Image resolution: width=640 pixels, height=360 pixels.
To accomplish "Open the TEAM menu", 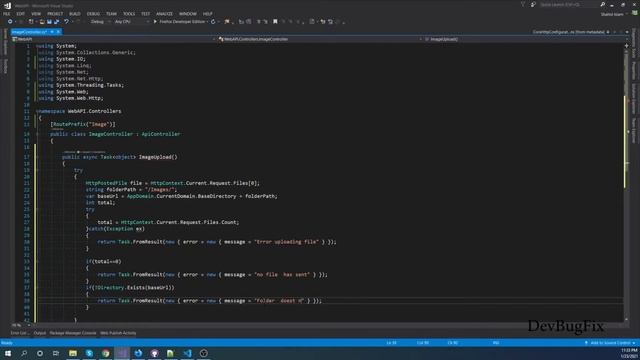I will tap(111, 14).
